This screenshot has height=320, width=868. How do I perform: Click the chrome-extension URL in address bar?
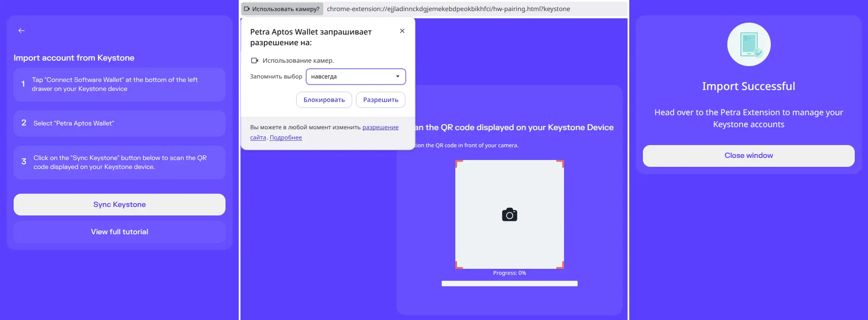coord(448,9)
